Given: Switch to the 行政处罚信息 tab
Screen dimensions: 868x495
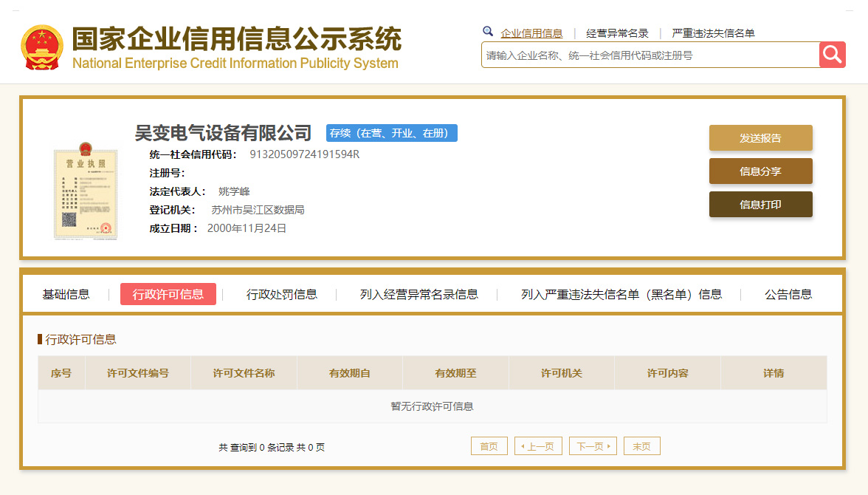Looking at the screenshot, I should 282,294.
